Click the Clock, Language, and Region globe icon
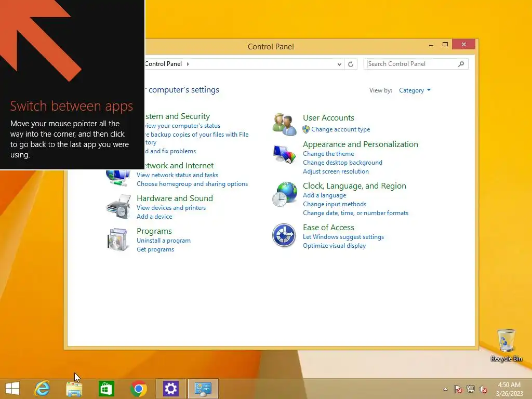This screenshot has width=532, height=399. click(284, 194)
